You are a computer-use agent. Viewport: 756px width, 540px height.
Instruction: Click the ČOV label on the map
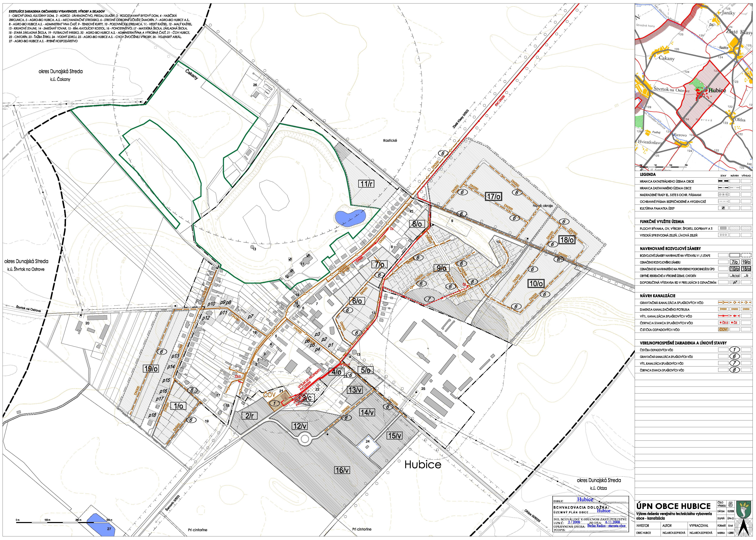pyautogui.click(x=269, y=395)
